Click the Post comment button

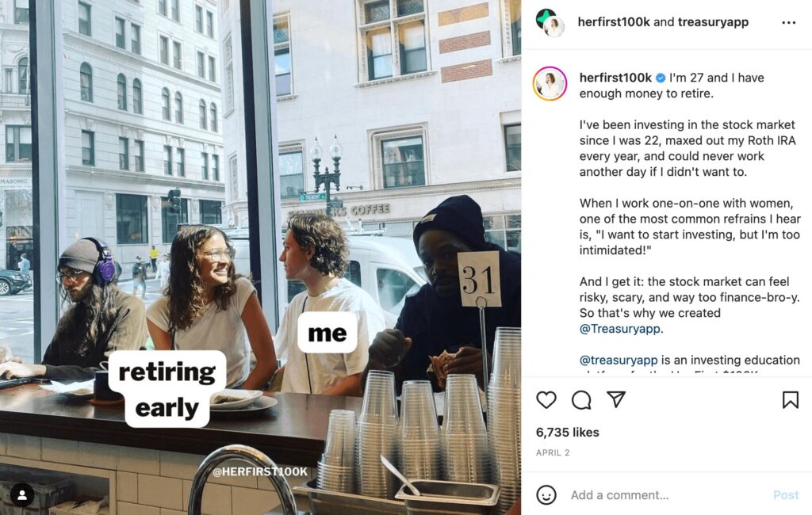786,495
